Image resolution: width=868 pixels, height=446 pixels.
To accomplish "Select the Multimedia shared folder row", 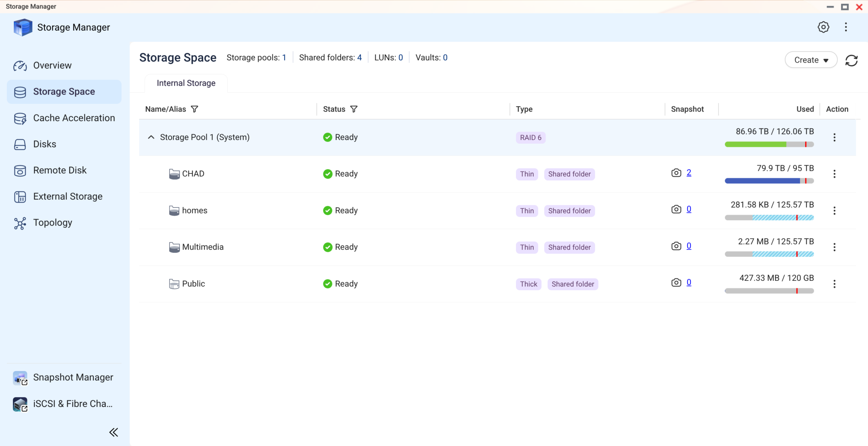I will tap(497, 247).
